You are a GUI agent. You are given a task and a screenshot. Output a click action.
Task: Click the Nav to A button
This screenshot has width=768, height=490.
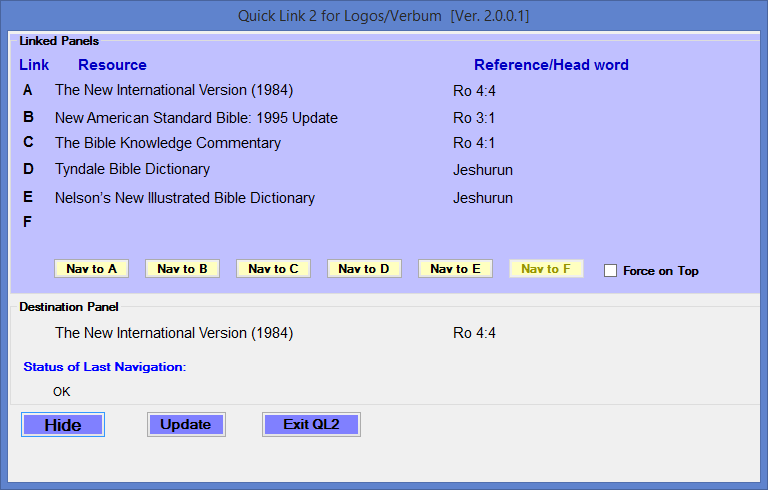click(x=92, y=269)
